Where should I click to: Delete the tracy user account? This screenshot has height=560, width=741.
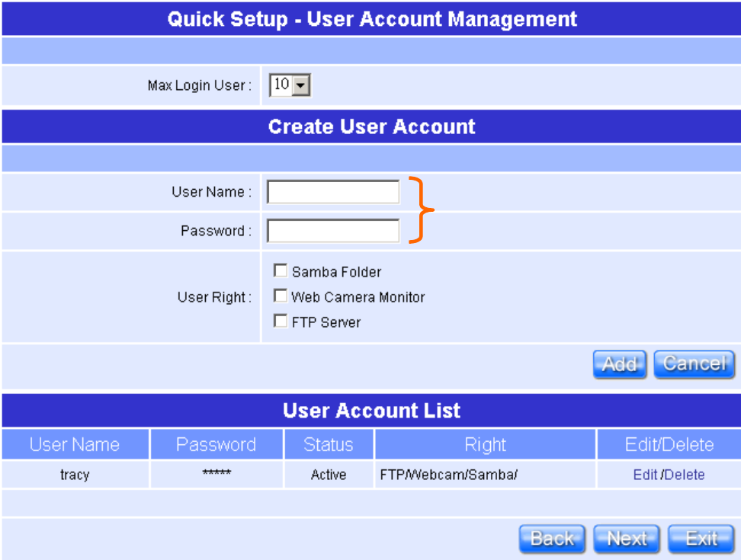click(685, 475)
